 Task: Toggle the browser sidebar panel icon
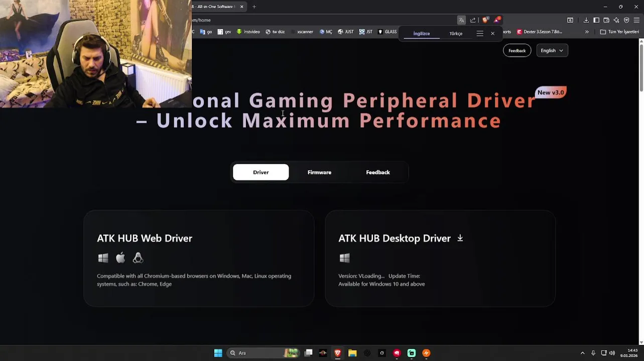[x=596, y=20]
